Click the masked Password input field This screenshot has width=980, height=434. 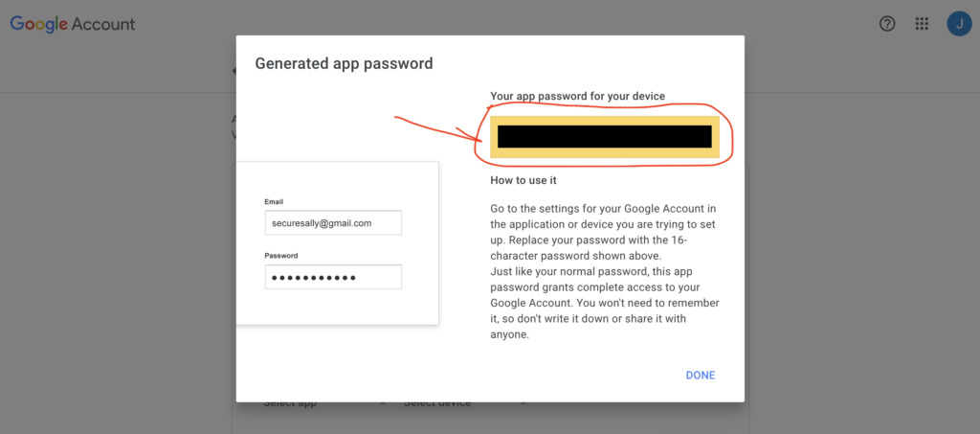(333, 277)
